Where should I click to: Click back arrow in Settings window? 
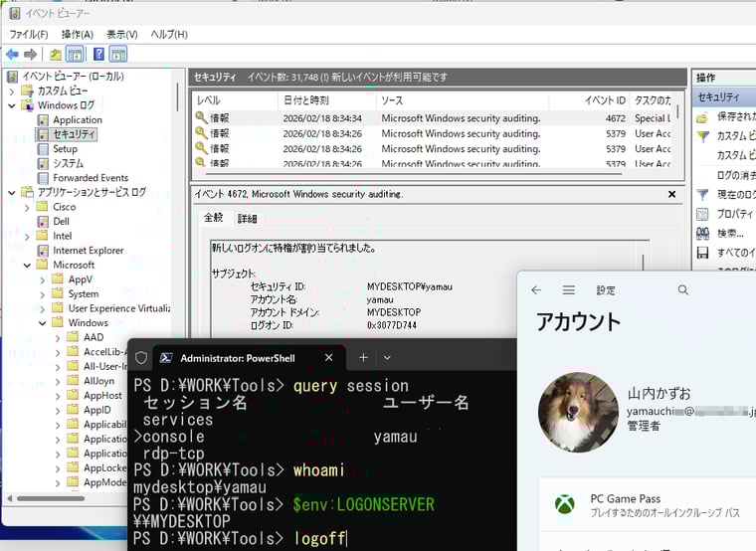536,290
